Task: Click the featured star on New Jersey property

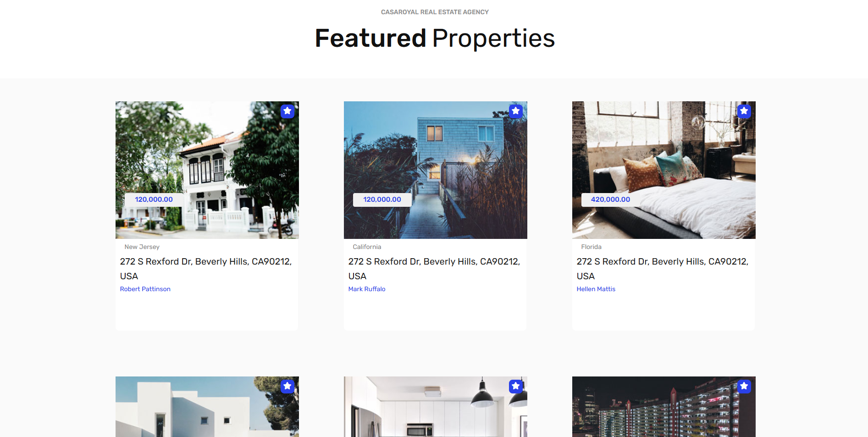Action: point(287,111)
